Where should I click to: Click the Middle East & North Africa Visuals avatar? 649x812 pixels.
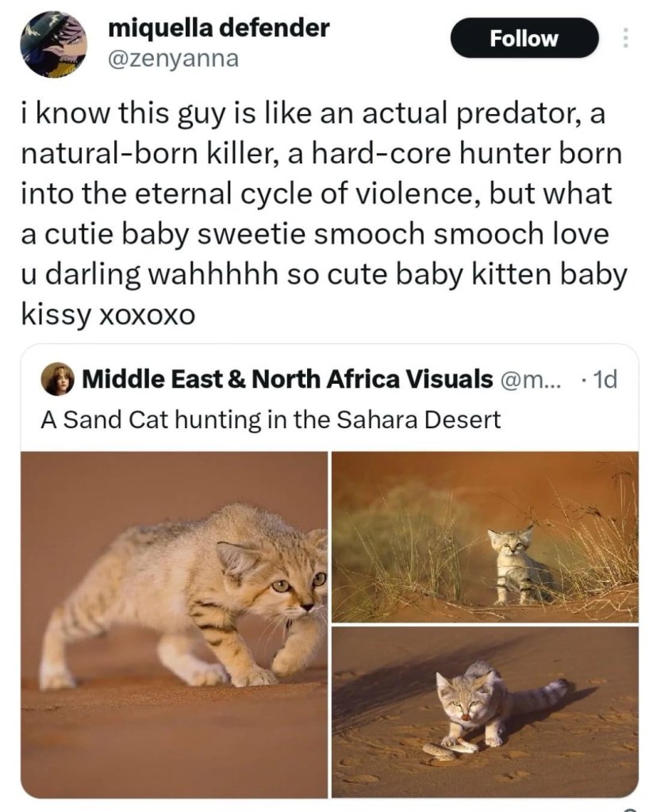[x=59, y=380]
